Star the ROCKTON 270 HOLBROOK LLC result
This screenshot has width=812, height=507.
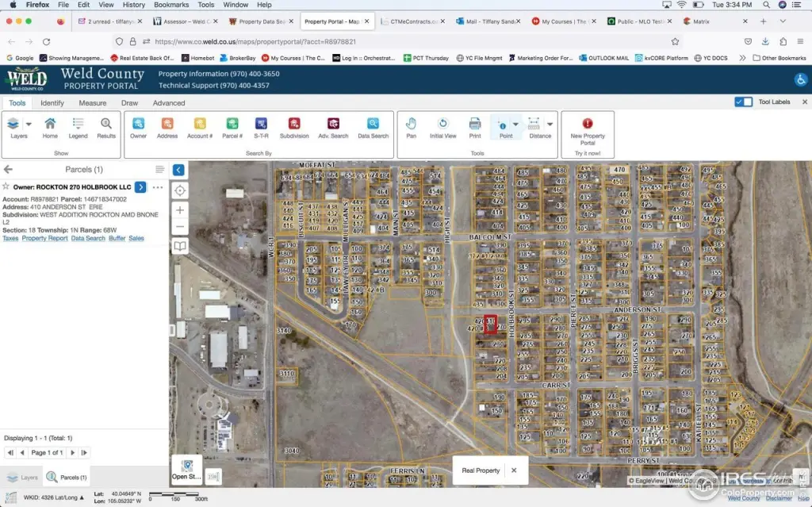click(6, 187)
